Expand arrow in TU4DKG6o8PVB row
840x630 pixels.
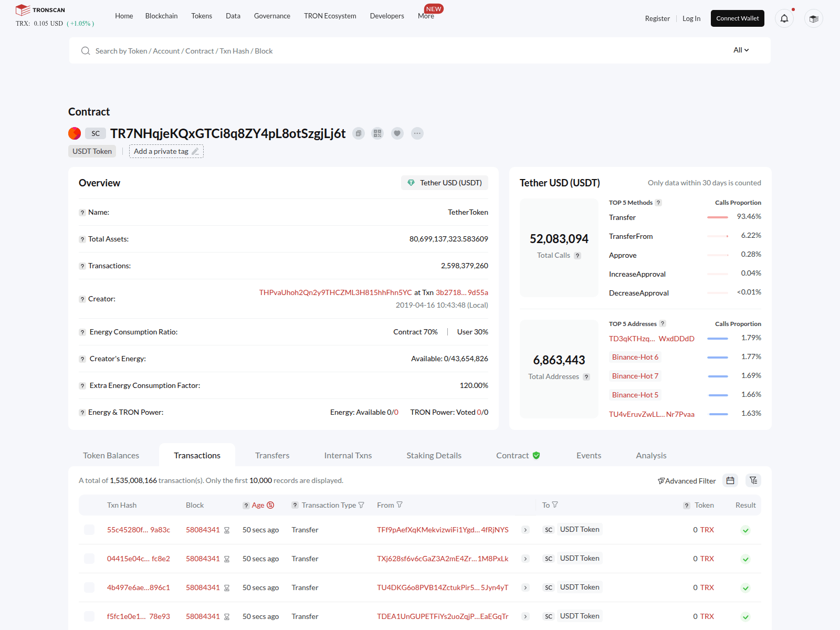click(525, 587)
